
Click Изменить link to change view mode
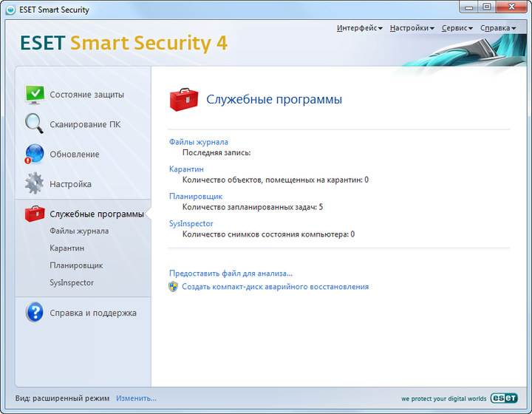136,398
